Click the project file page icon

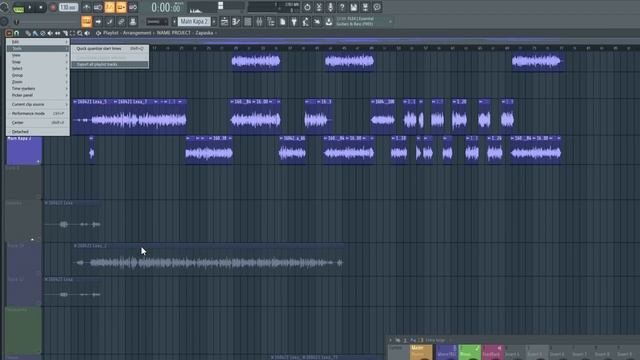click(x=282, y=22)
